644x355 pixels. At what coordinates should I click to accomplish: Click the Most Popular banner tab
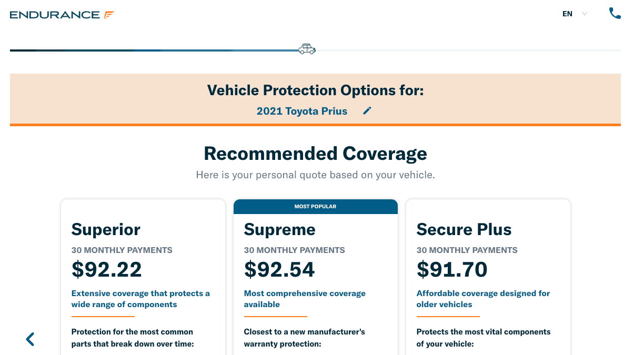[x=315, y=207]
